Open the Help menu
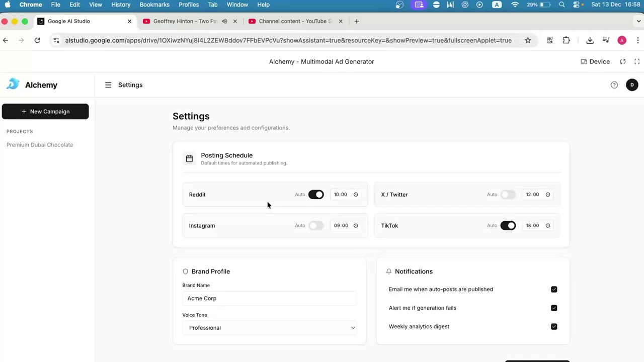Screen dimensions: 644x362 (x=264, y=5)
